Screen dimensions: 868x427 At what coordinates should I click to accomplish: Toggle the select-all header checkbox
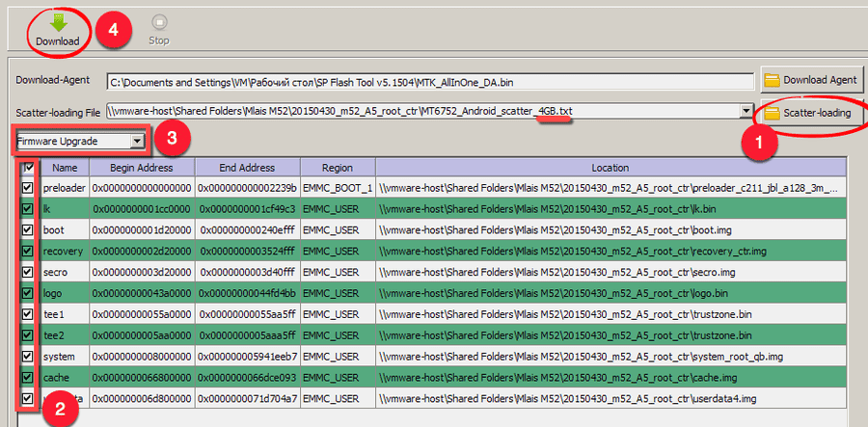point(28,167)
